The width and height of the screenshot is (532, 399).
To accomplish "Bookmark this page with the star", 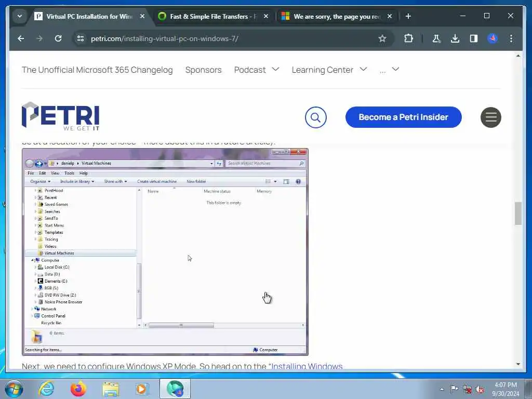I will click(382, 38).
